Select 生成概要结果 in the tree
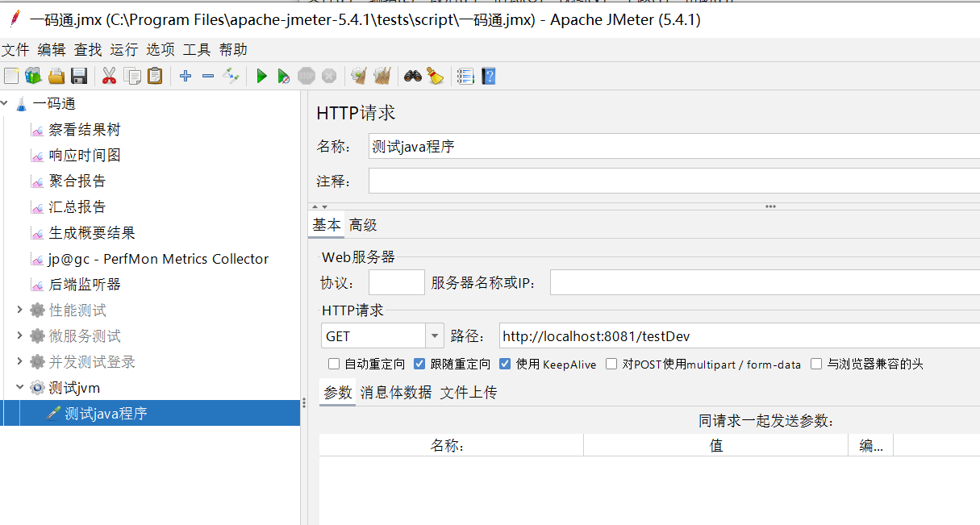 pyautogui.click(x=92, y=233)
